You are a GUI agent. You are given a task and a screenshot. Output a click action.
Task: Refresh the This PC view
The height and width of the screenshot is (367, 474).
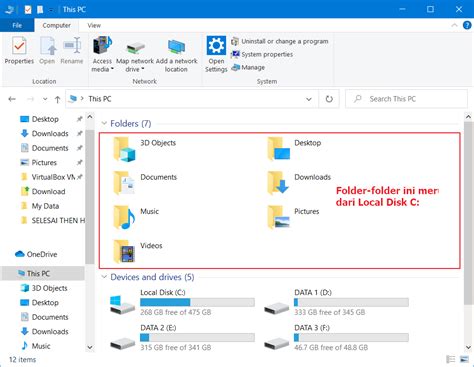[x=329, y=99]
